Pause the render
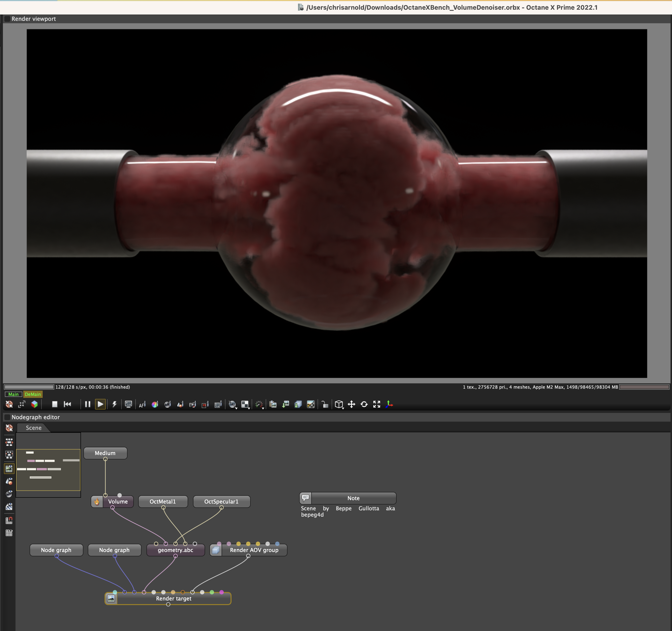The image size is (672, 631). [88, 404]
